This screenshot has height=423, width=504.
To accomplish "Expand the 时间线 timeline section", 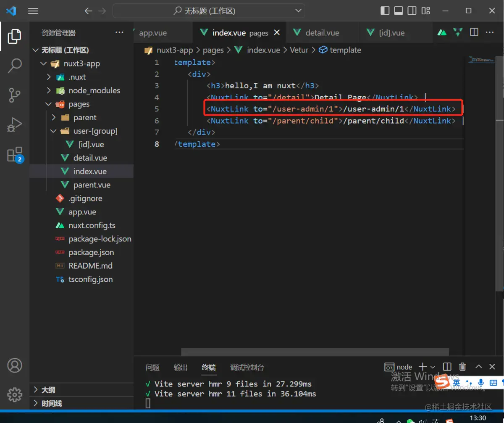I will 81,403.
